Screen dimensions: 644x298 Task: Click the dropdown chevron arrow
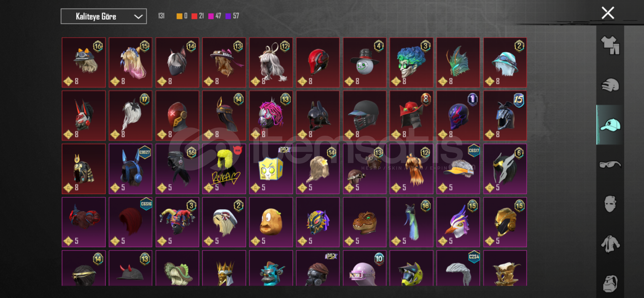138,17
